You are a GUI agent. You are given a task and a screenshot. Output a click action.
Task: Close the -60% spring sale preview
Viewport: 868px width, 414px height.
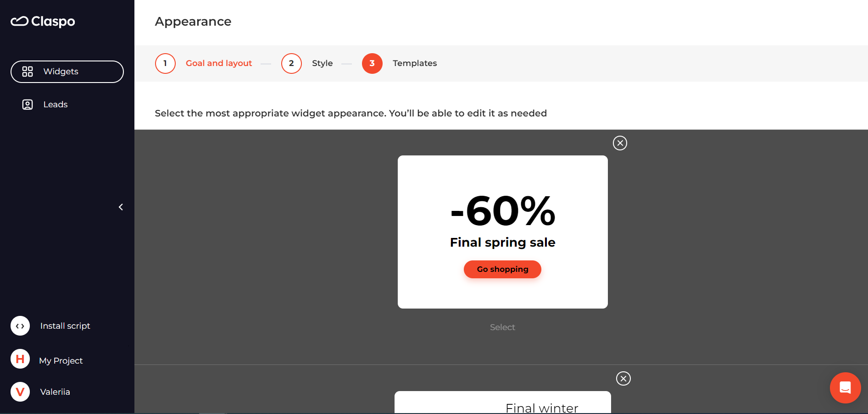pyautogui.click(x=620, y=143)
